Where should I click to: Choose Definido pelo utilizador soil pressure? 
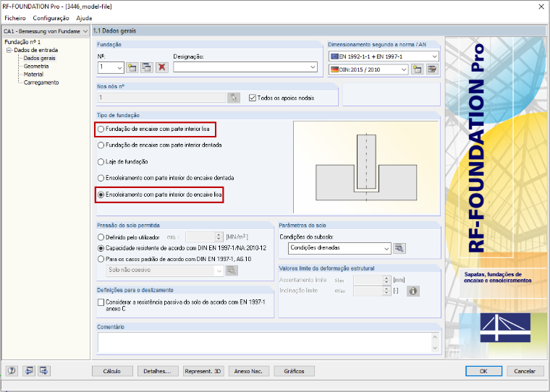pos(101,237)
